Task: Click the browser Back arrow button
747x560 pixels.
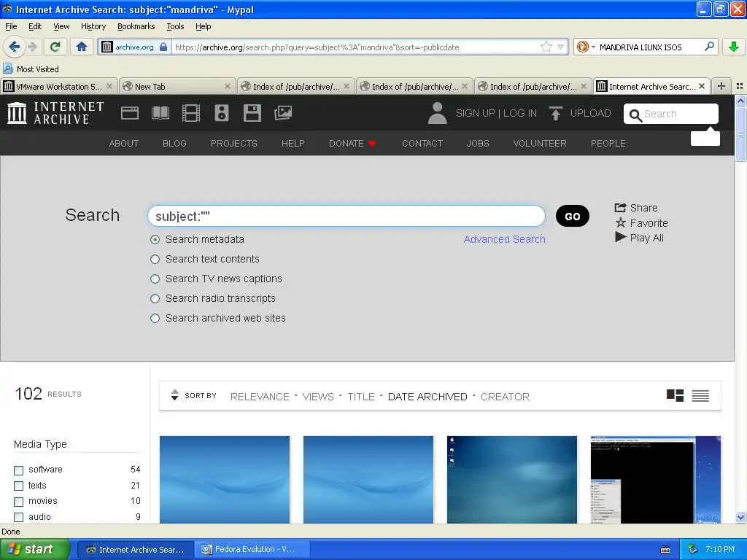Action: point(14,47)
